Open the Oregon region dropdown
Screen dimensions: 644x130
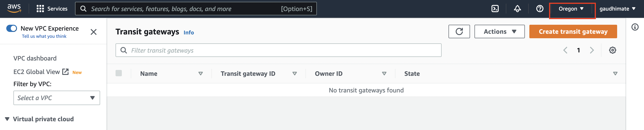[x=571, y=9]
